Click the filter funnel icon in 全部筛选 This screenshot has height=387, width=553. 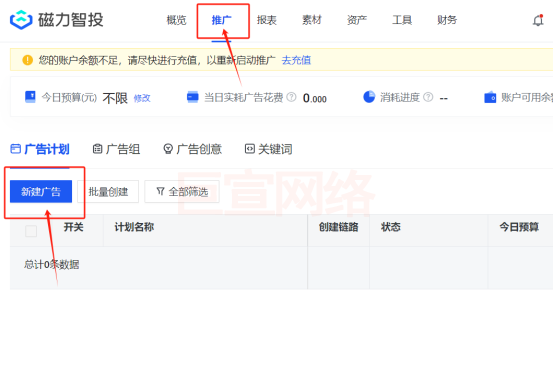point(160,191)
